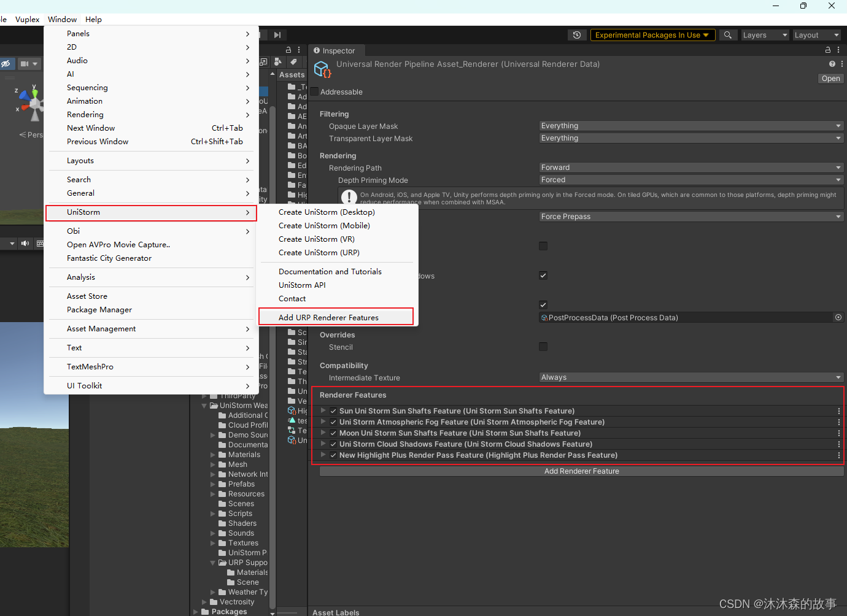Open Intermediate Texture dropdown
This screenshot has width=847, height=616.
[x=691, y=377]
